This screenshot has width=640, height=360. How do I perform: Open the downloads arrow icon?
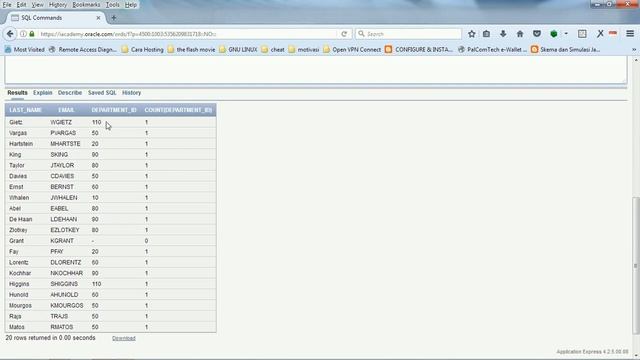(x=503, y=34)
